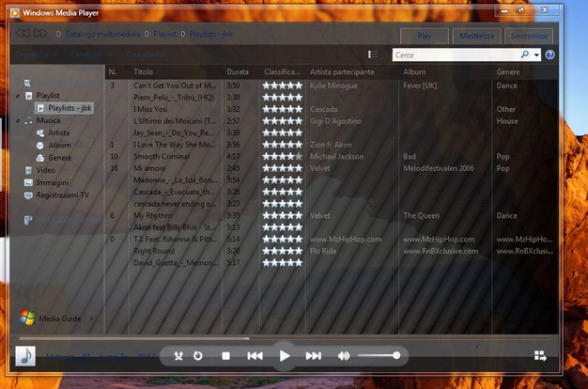Mute the volume speaker icon

pos(344,355)
